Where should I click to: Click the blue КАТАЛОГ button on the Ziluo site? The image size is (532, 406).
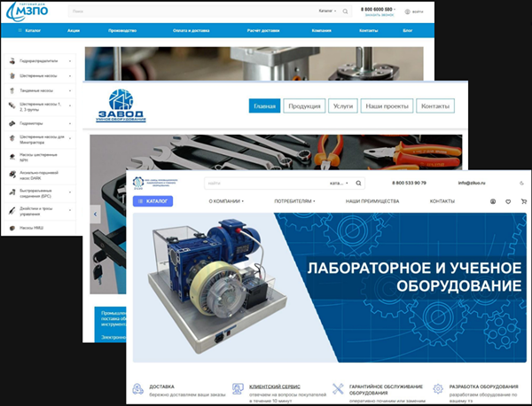point(153,201)
